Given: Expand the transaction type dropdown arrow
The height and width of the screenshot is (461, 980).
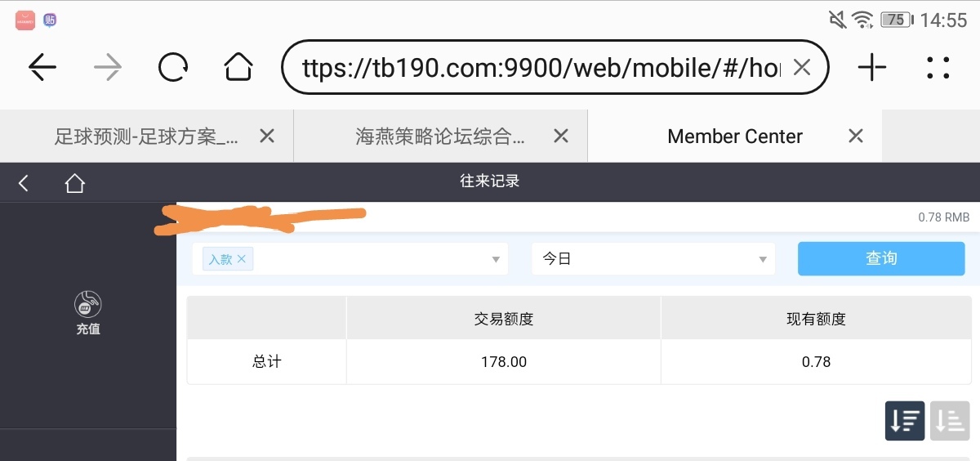Looking at the screenshot, I should (x=496, y=259).
